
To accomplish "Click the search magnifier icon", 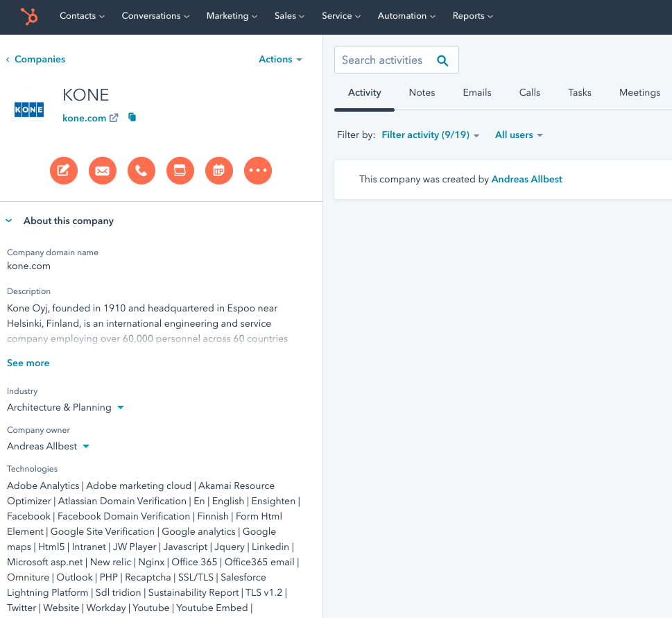I will click(x=442, y=60).
